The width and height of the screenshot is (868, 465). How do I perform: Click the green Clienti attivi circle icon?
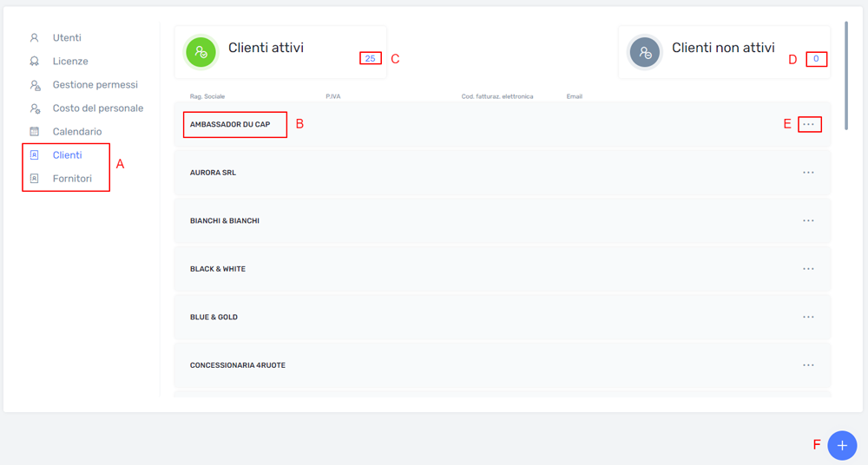click(x=201, y=52)
